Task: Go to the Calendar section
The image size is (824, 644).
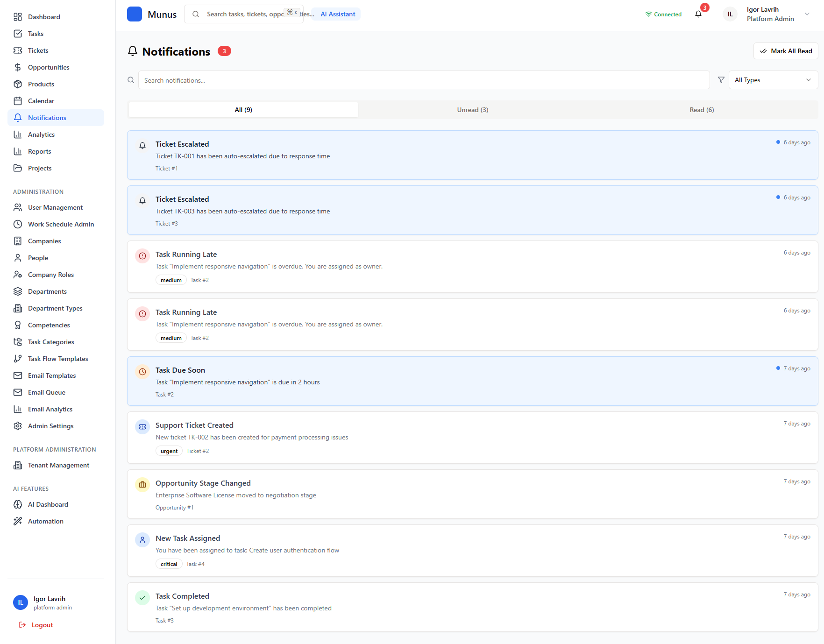Action: pyautogui.click(x=41, y=100)
